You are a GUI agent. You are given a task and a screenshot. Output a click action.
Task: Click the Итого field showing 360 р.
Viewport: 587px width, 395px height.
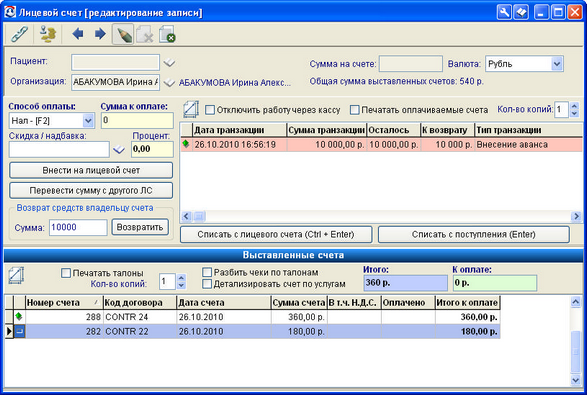pos(405,283)
